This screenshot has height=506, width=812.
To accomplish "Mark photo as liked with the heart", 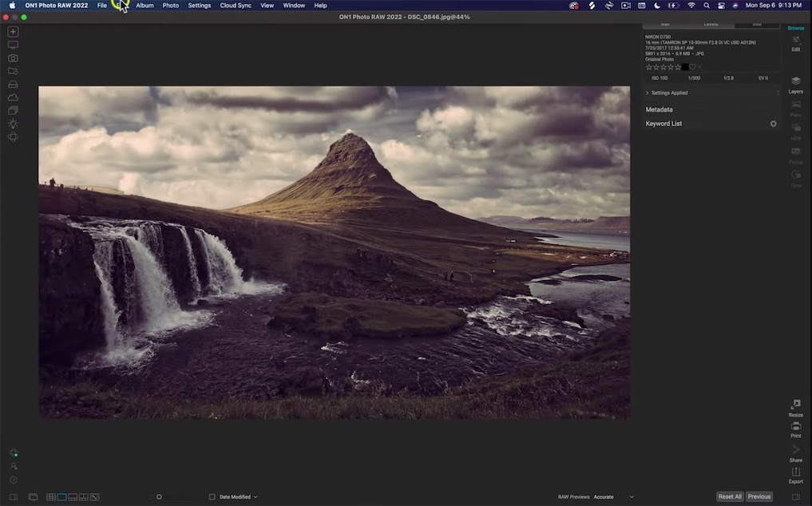I will coord(692,67).
